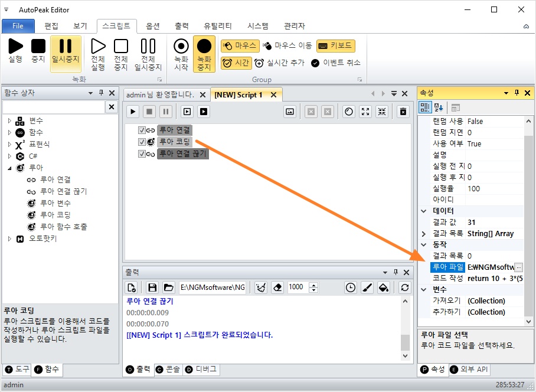Screen dimensions: 536x392
Task: Click 전체 일시중지 pause-all icon
Action: (x=148, y=54)
